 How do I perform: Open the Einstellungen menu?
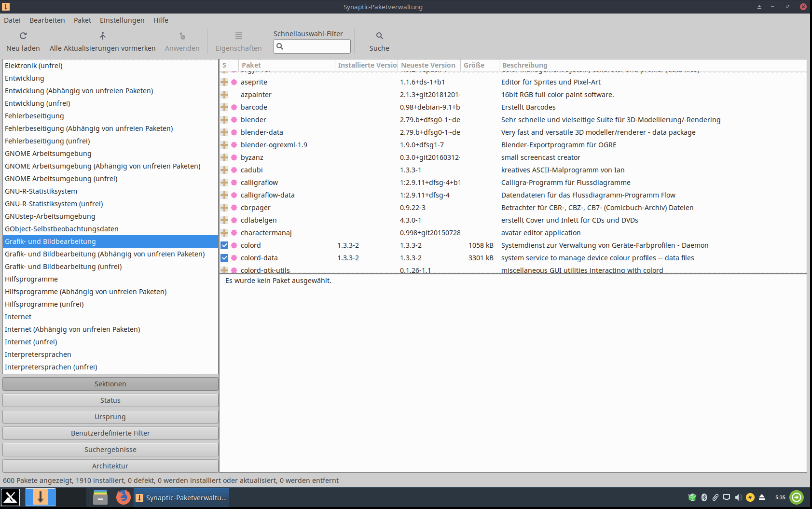(x=122, y=20)
